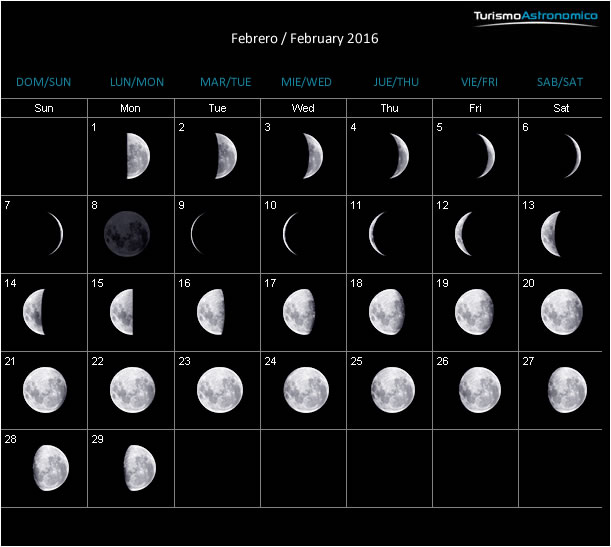Click the white 'Mon' day label
Image resolution: width=611 pixels, height=547 pixels.
(130, 108)
